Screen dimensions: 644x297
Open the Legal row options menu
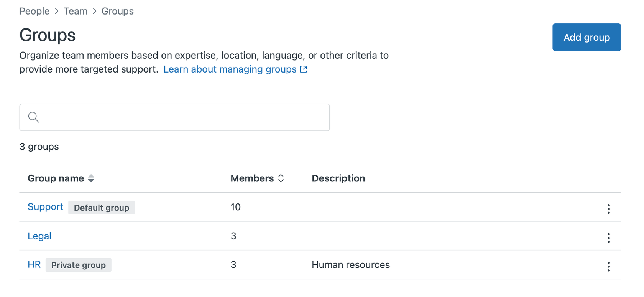[608, 238]
